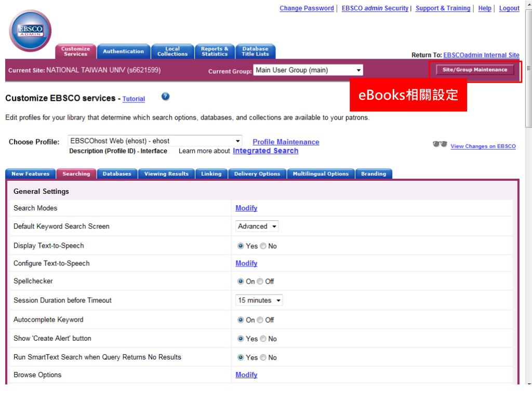Open Viewing Results tab

coord(166,174)
